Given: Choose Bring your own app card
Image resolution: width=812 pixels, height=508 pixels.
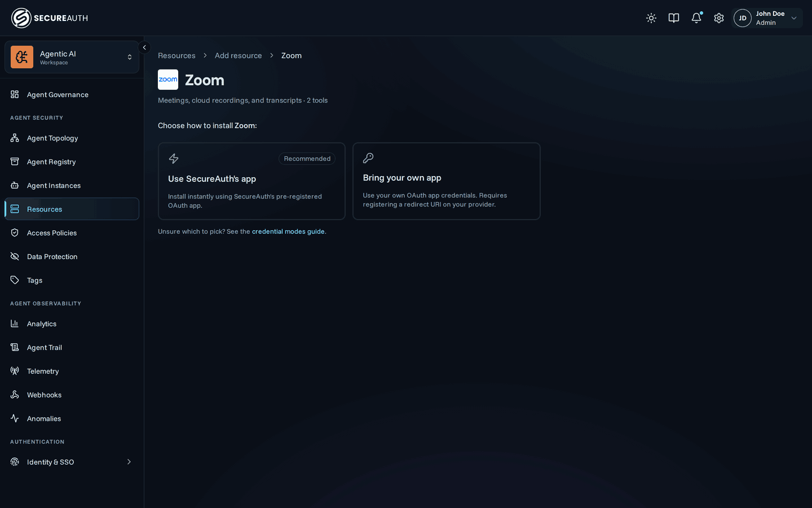Looking at the screenshot, I should point(447,181).
